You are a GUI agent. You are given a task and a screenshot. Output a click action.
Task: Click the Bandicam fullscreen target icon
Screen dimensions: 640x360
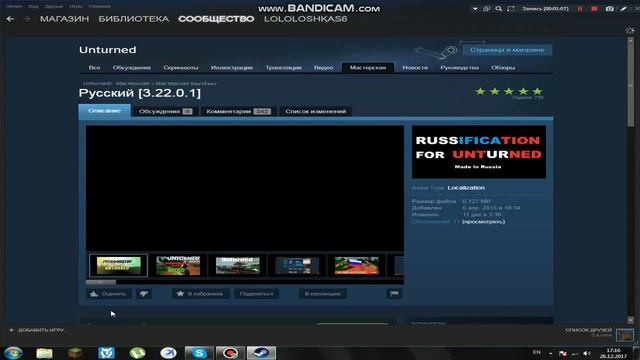510,9
